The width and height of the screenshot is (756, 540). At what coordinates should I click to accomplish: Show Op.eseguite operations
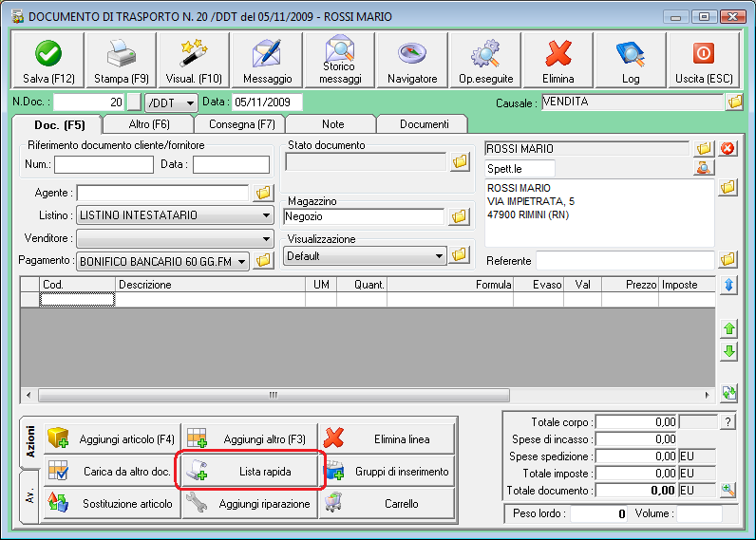pos(485,60)
